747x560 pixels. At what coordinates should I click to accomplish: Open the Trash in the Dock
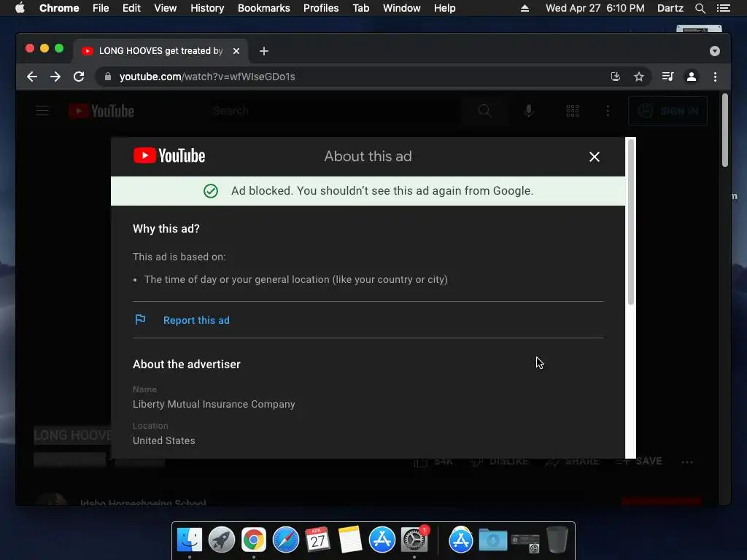(x=557, y=540)
